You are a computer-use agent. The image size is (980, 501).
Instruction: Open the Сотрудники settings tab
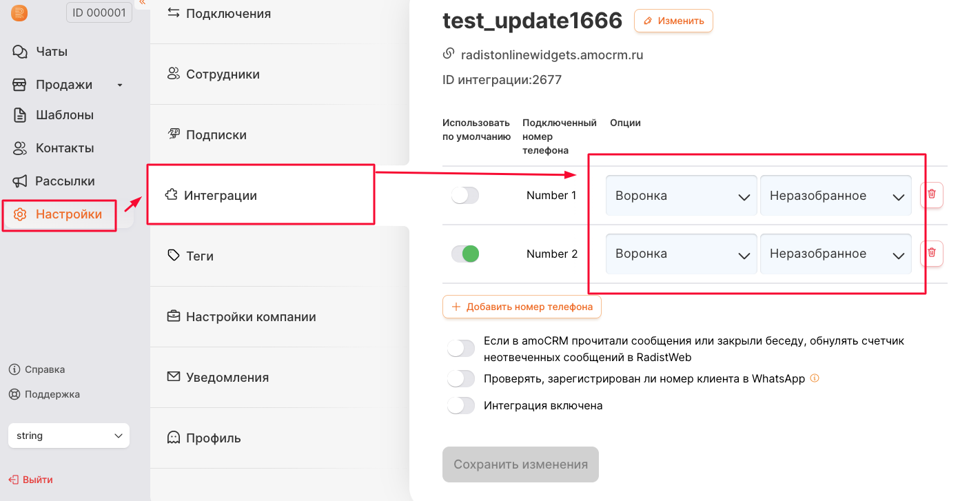pyautogui.click(x=222, y=74)
